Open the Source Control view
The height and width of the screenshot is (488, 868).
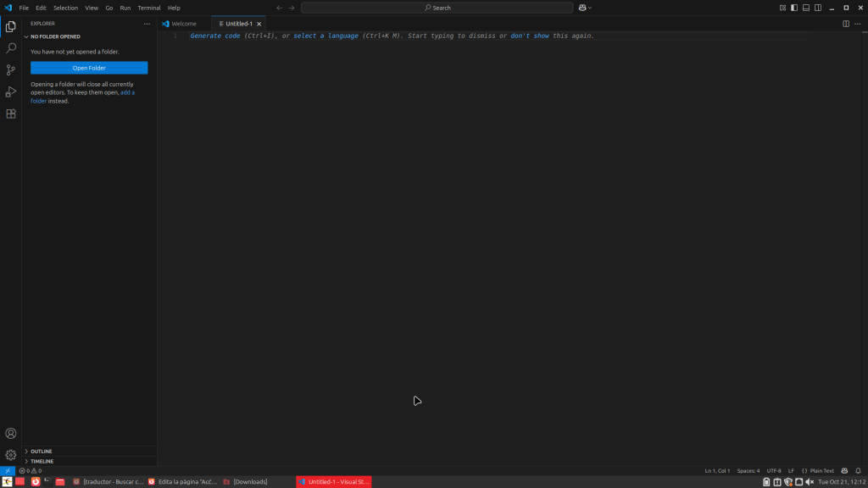(11, 70)
